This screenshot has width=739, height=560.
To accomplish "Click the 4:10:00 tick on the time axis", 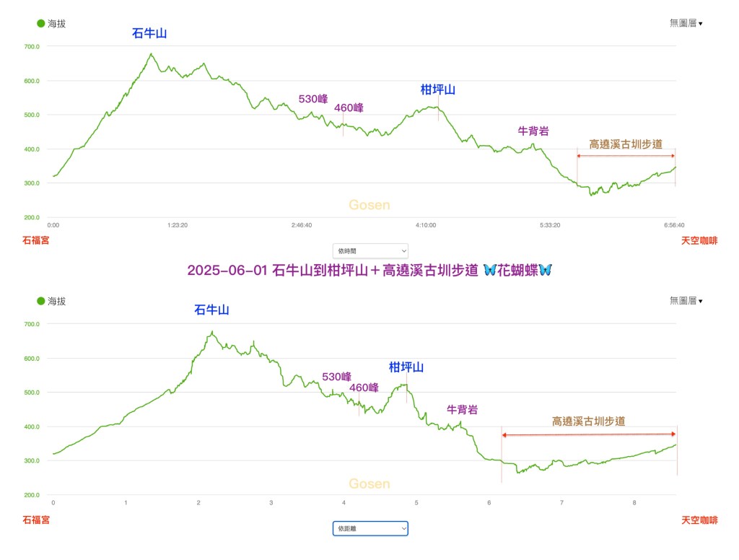I will (426, 225).
